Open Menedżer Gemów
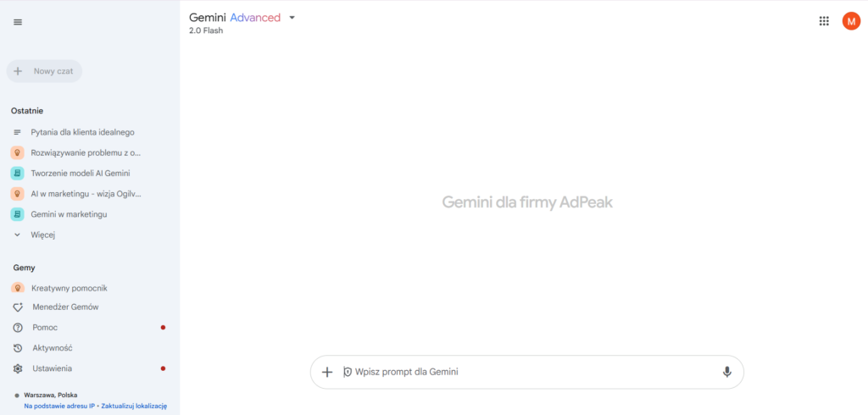This screenshot has width=868, height=415. tap(65, 307)
